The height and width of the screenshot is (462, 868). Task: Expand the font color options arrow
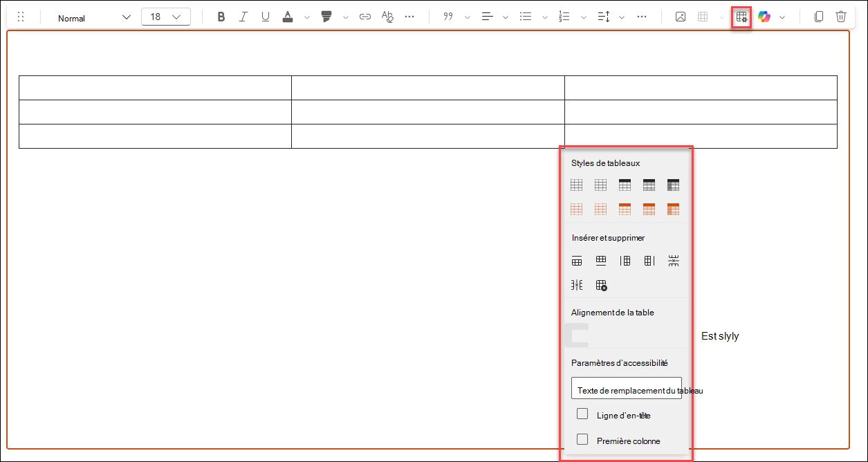click(x=307, y=17)
